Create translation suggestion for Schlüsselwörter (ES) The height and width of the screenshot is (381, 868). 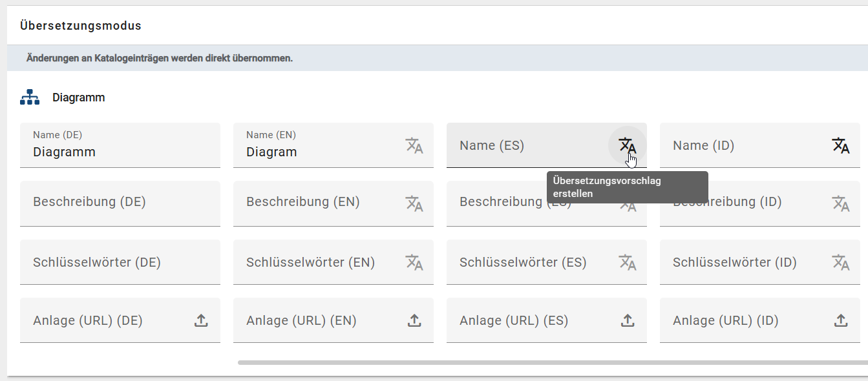[x=628, y=262]
